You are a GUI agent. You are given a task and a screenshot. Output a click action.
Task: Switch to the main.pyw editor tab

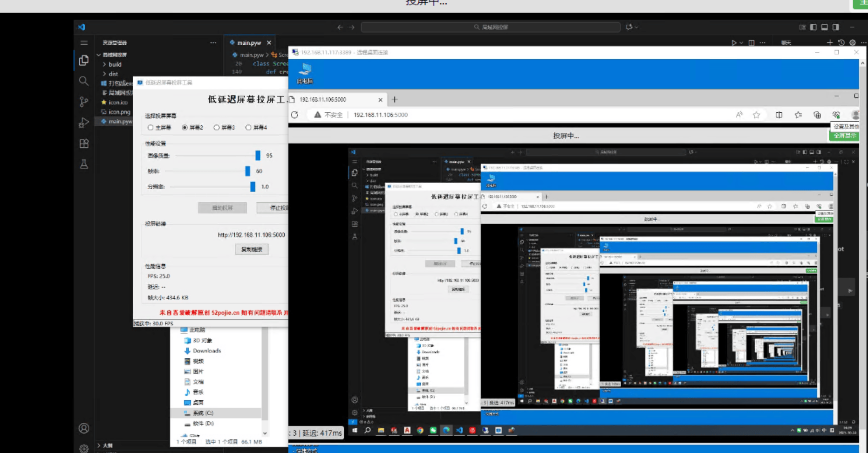point(249,43)
